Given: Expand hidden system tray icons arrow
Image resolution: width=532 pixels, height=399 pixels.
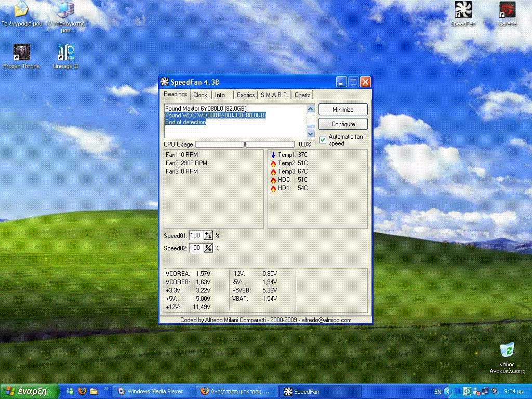Looking at the screenshot, I should coord(448,391).
